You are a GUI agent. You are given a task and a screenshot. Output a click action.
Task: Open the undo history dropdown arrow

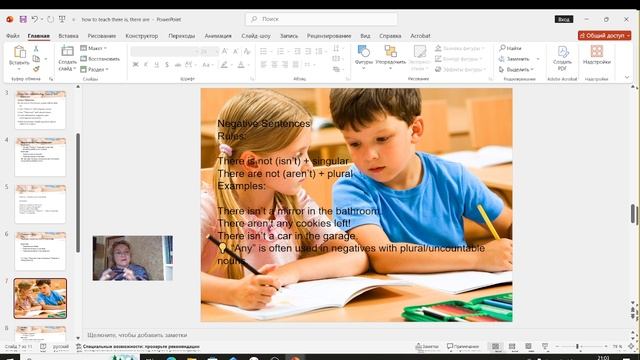click(x=42, y=19)
